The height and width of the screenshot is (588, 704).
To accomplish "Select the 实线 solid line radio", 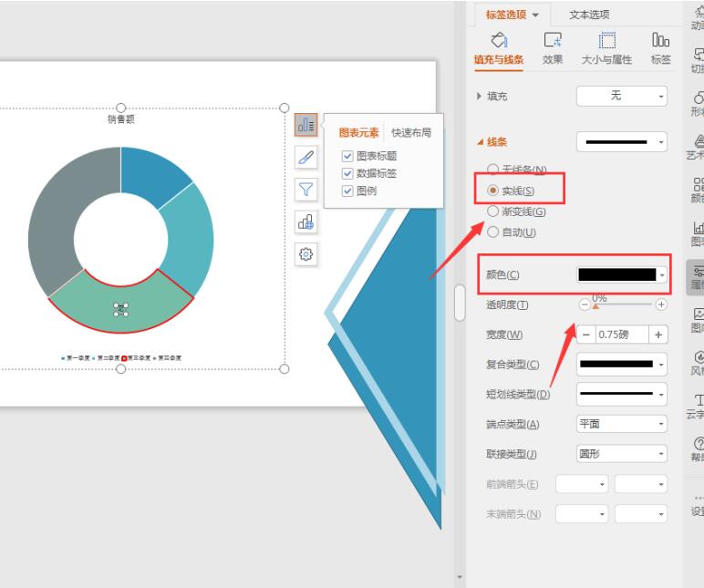I will pyautogui.click(x=492, y=191).
